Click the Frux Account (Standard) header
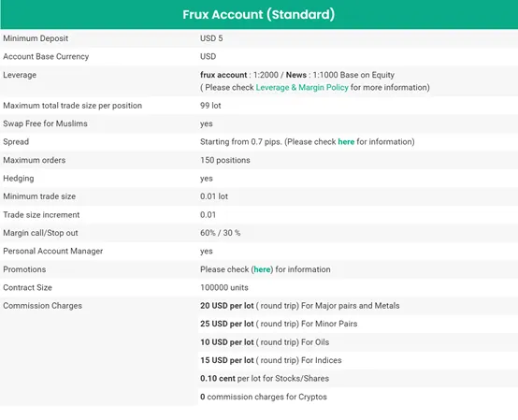 pyautogui.click(x=259, y=15)
